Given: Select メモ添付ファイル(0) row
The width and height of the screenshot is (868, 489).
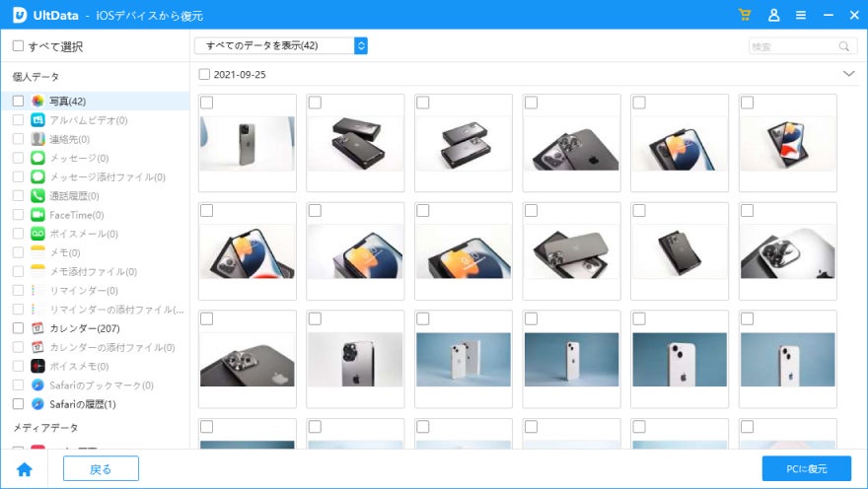Looking at the screenshot, I should pyautogui.click(x=95, y=271).
